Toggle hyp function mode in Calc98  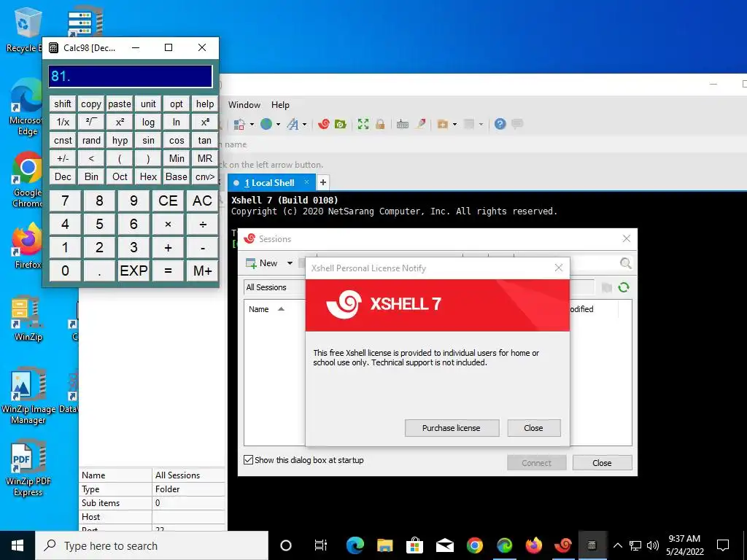pyautogui.click(x=120, y=141)
